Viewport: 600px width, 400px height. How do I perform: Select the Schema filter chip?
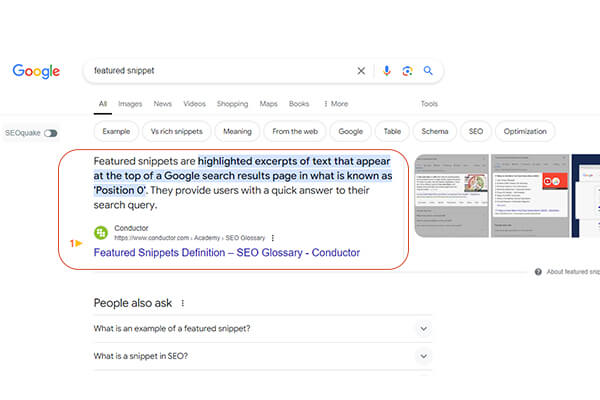click(435, 131)
